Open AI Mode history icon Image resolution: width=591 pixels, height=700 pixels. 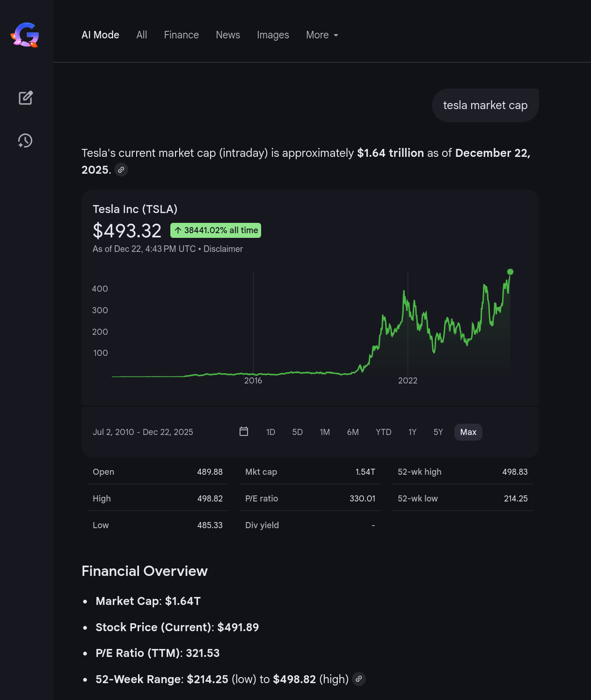25,140
